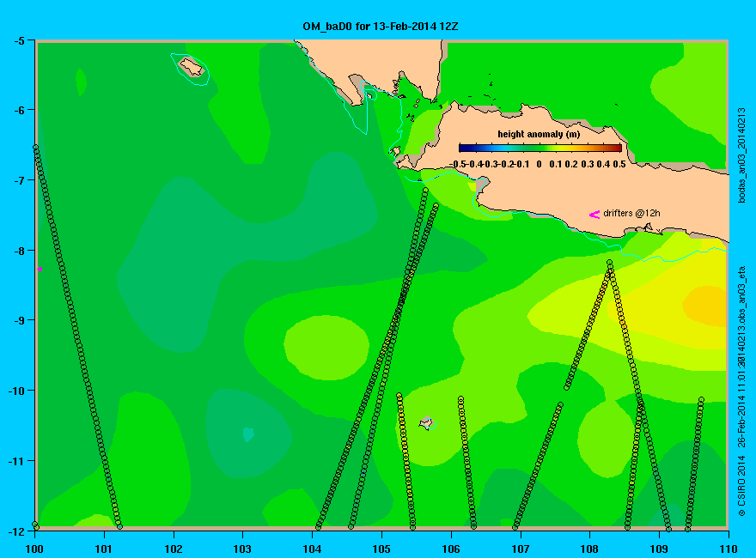Click the color bar tick label '0'
756x558 pixels.
(x=539, y=164)
